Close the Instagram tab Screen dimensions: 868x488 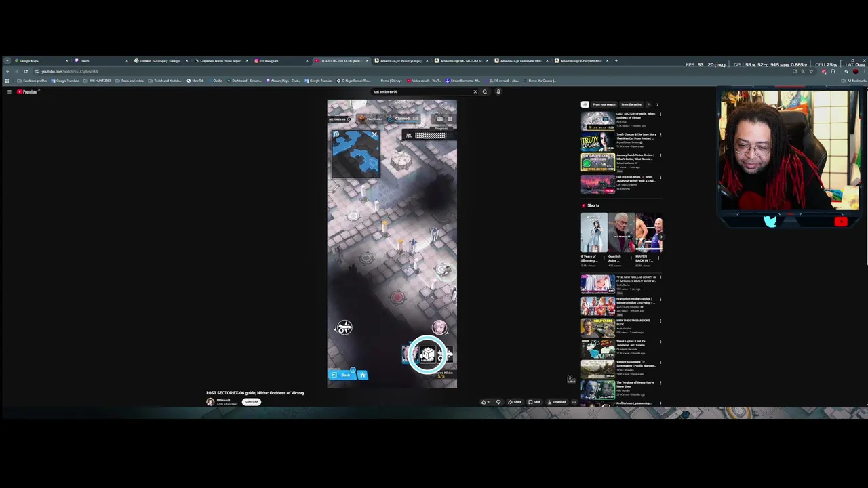coord(307,60)
